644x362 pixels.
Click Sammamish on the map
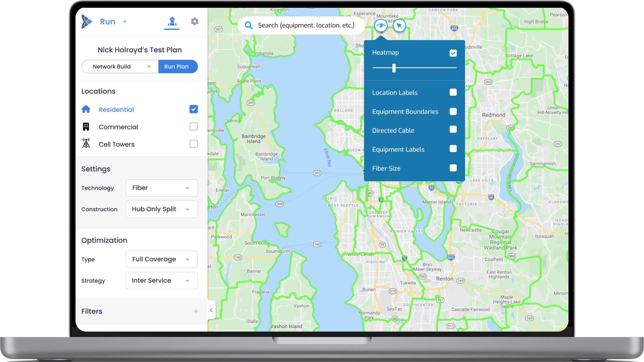point(543,164)
